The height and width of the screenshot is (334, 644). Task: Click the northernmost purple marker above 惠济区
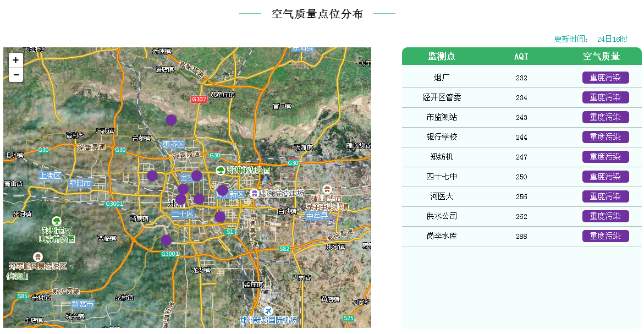(171, 120)
